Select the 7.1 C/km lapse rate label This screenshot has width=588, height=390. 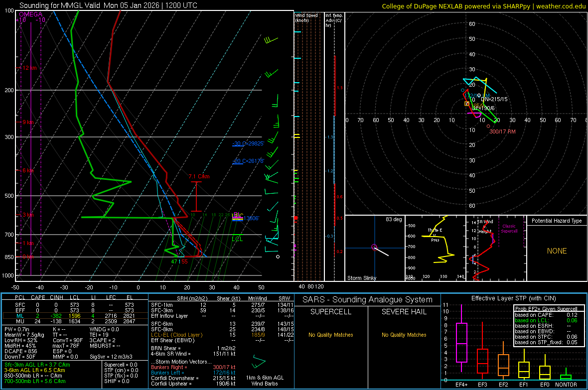tap(199, 176)
